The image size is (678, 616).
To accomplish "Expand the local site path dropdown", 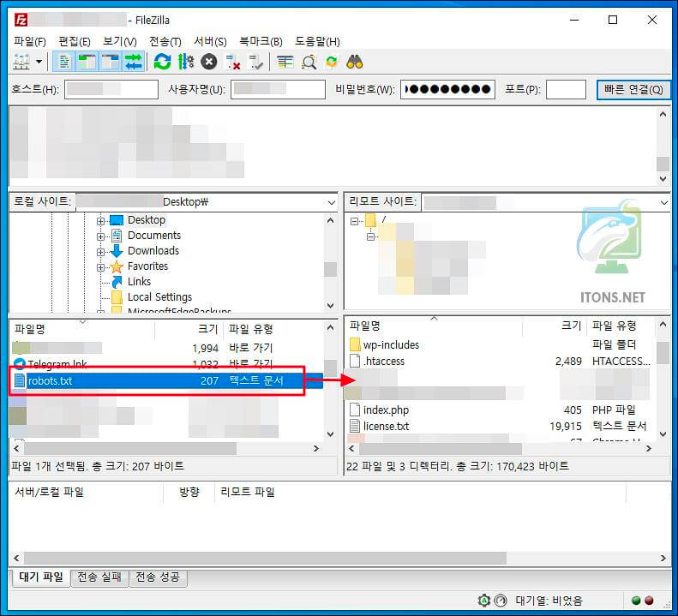I will click(x=331, y=202).
